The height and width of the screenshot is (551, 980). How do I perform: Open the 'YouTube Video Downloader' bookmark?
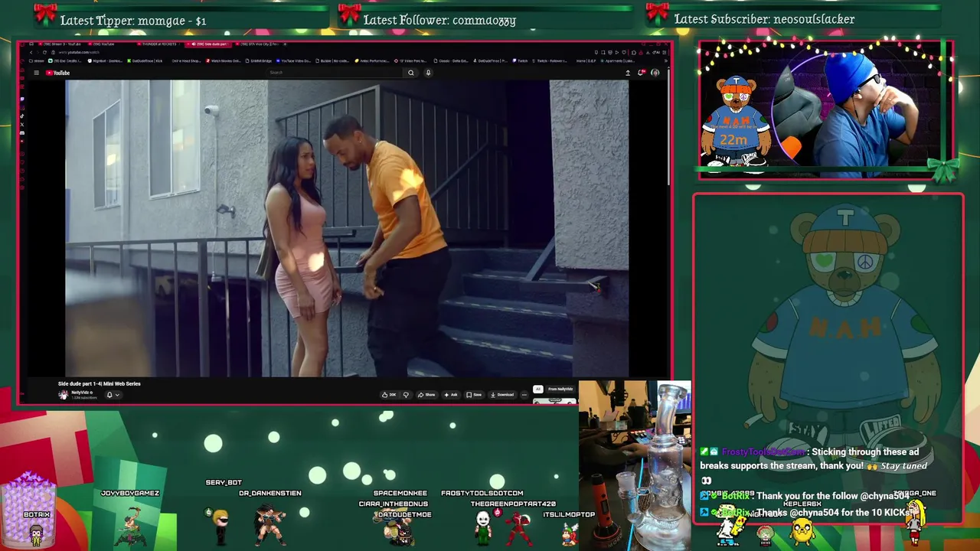point(292,60)
